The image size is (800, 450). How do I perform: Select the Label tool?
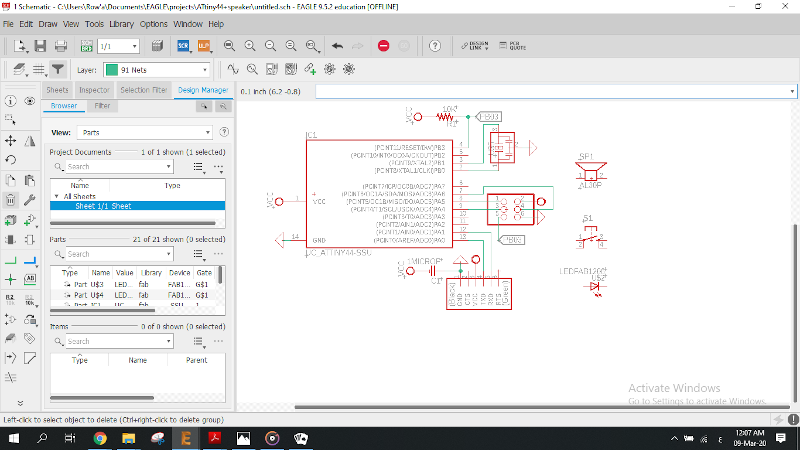(30, 280)
